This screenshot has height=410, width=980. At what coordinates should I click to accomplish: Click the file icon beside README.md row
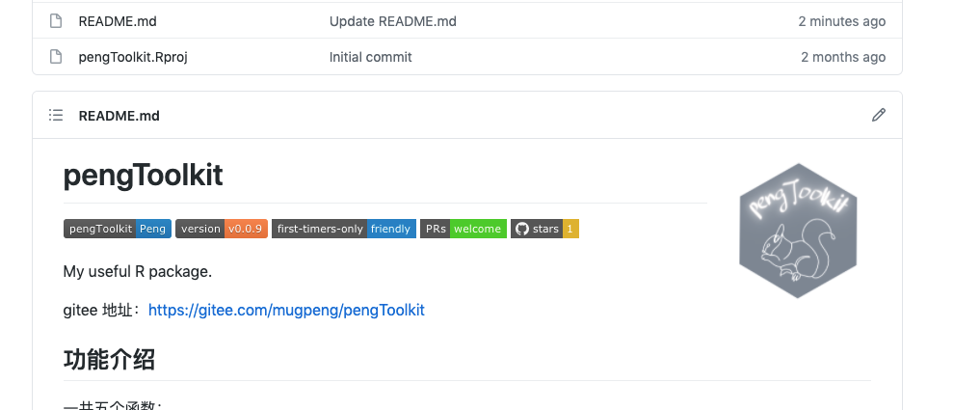coord(56,21)
